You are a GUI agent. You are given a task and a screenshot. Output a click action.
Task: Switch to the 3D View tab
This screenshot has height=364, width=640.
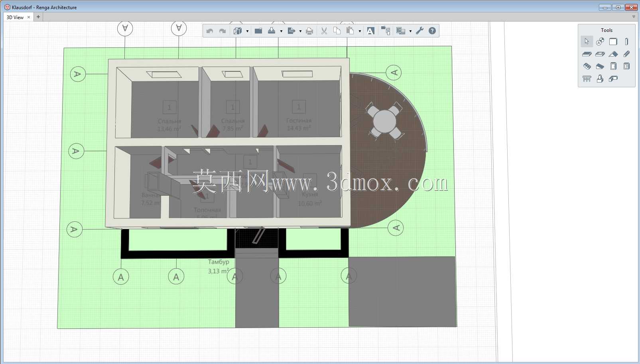(x=15, y=17)
